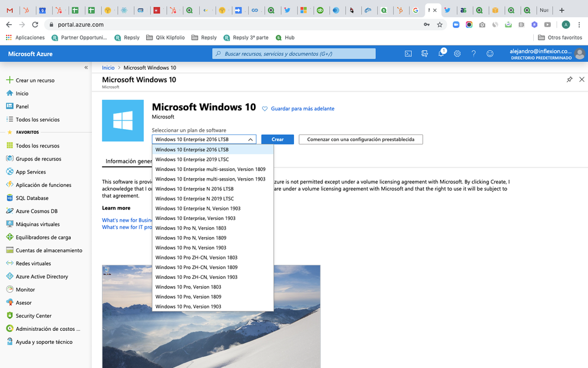Open directory and subscription filter icon
The height and width of the screenshot is (368, 588).
pos(424,54)
